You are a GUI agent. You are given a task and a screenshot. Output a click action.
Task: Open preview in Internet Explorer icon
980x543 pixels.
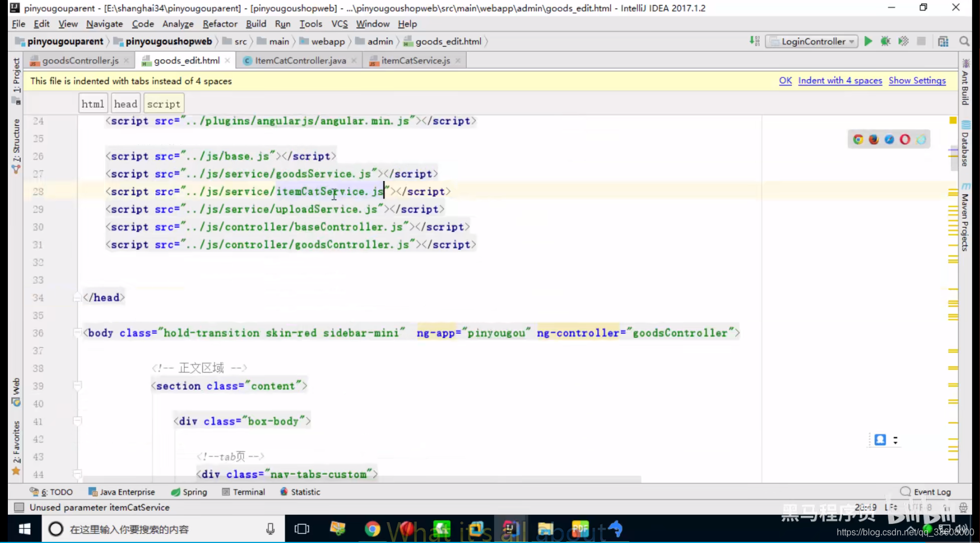click(x=921, y=139)
